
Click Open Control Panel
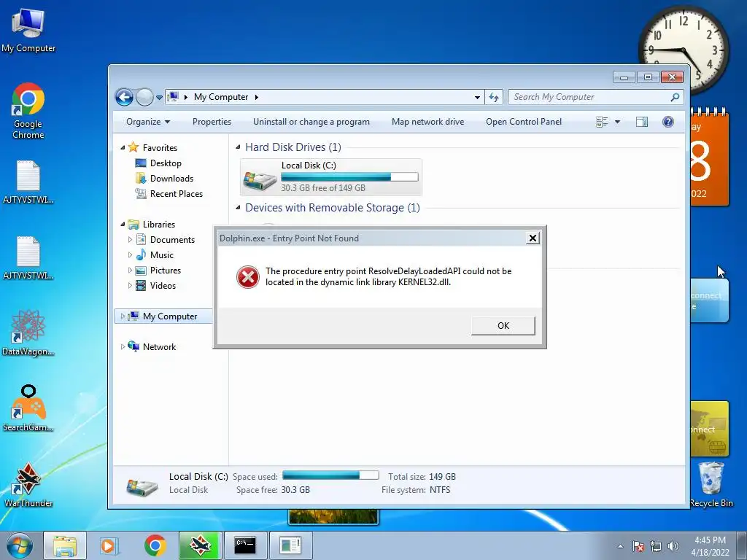524,122
